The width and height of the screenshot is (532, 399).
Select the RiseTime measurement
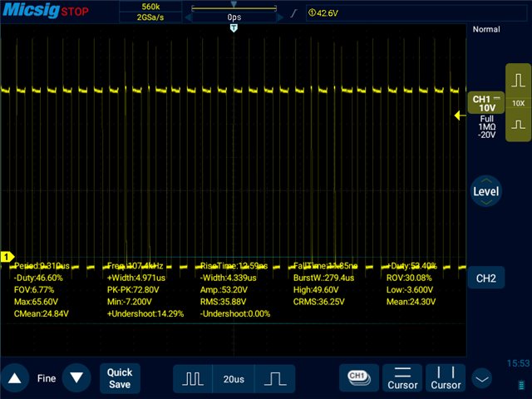[234, 266]
